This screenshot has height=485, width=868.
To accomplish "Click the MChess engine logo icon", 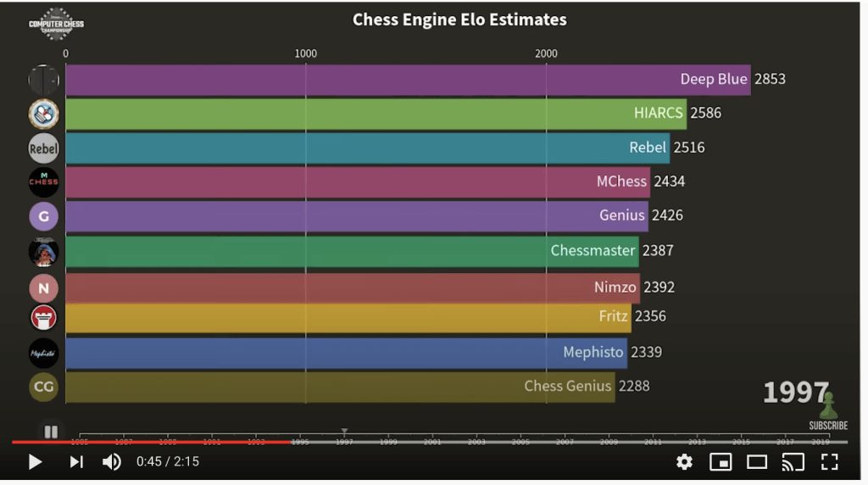I will coord(44,181).
